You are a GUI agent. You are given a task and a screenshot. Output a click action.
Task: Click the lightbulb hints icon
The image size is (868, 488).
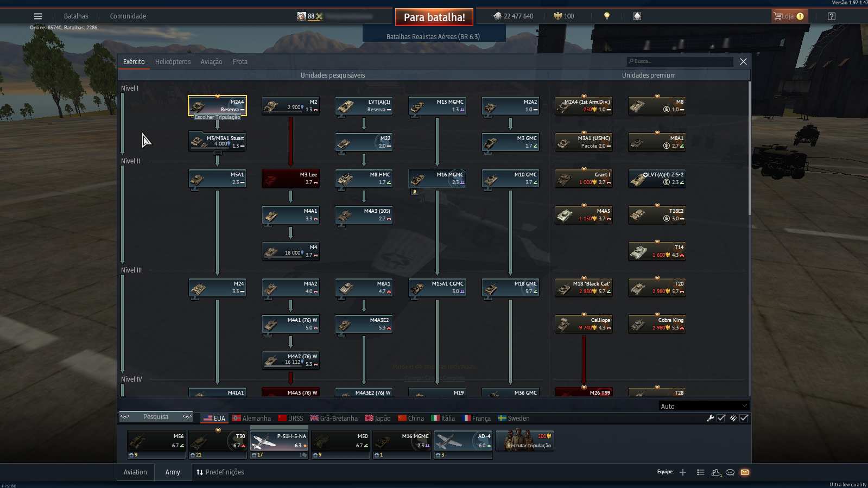coord(607,16)
